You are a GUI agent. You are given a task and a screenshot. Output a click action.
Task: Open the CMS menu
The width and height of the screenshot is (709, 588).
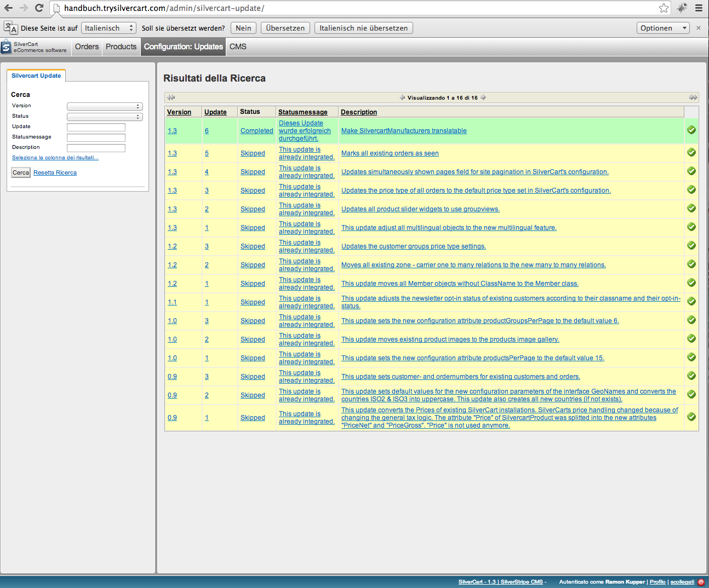[238, 47]
